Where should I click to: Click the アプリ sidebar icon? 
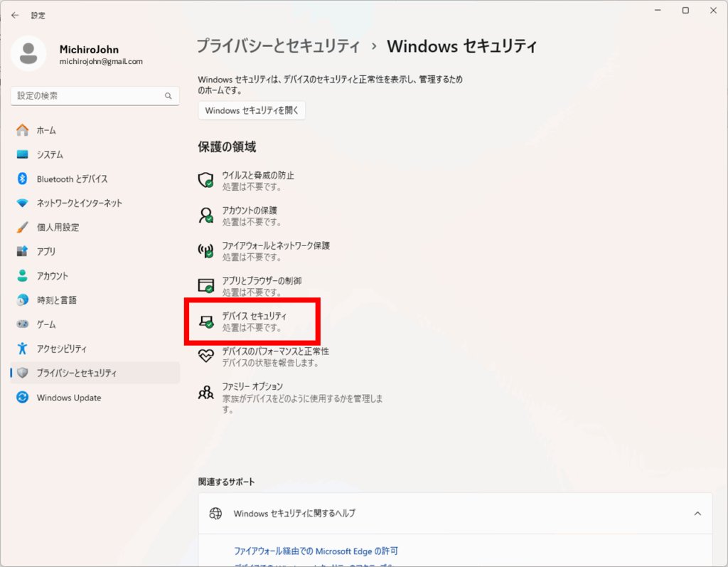point(22,251)
